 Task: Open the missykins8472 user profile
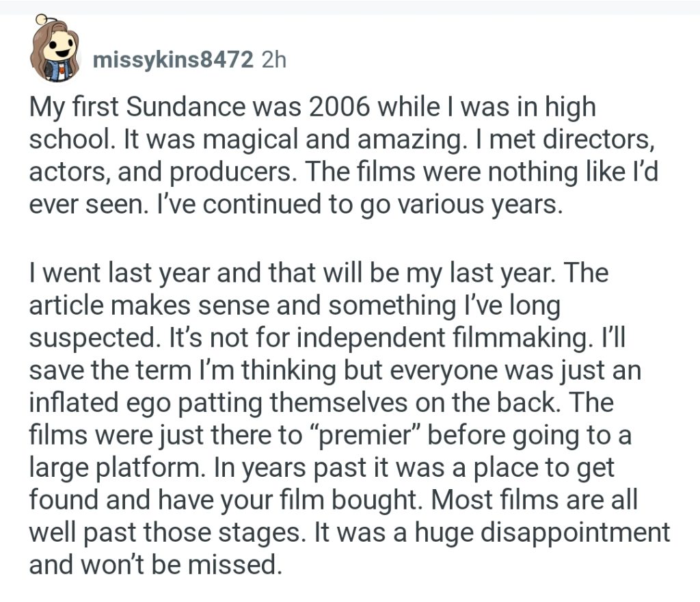[x=173, y=60]
